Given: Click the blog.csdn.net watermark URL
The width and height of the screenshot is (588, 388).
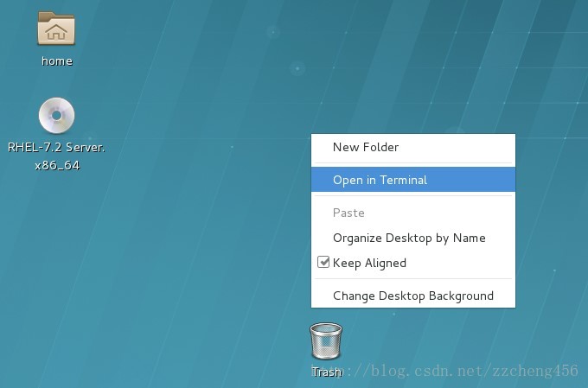Looking at the screenshot, I should pyautogui.click(x=446, y=371).
